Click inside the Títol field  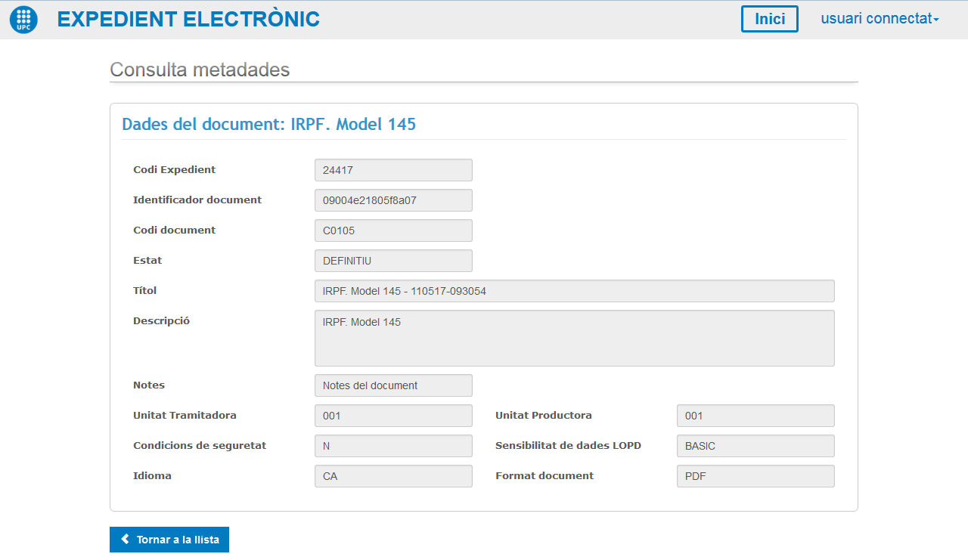coord(574,291)
